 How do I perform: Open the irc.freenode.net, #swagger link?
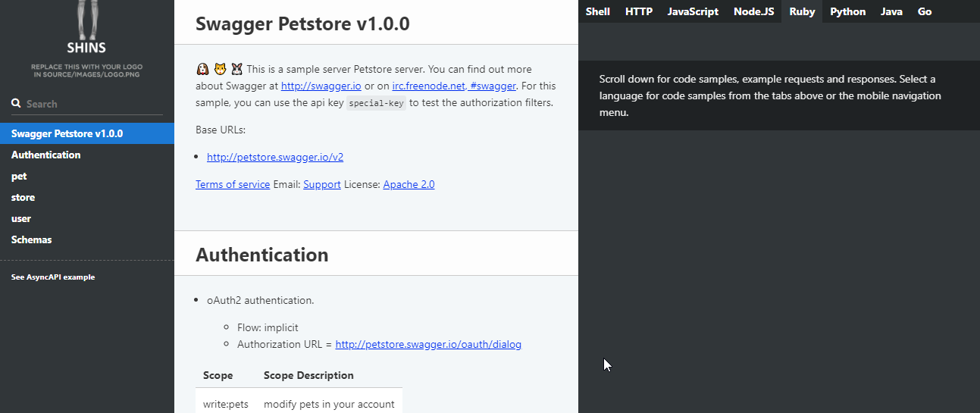[454, 86]
